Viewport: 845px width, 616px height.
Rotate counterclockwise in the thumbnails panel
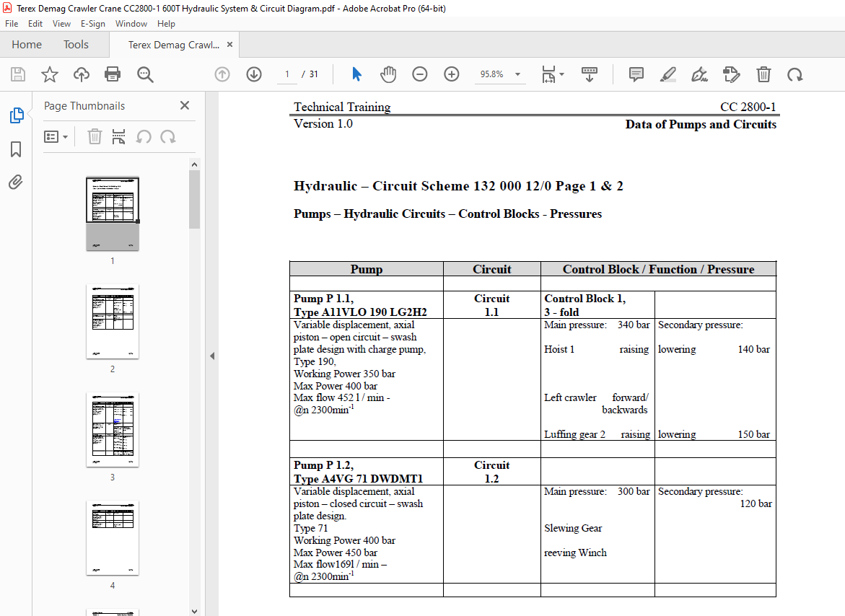click(x=144, y=137)
